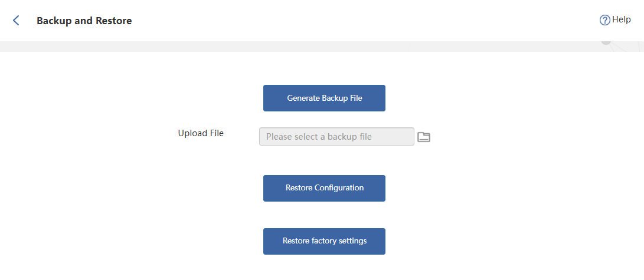Open the Help link
Viewport: 644px width, 280px height.
[x=615, y=20]
